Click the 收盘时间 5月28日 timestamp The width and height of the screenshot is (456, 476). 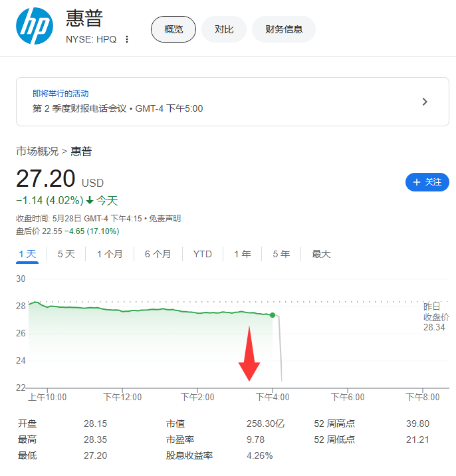point(79,219)
